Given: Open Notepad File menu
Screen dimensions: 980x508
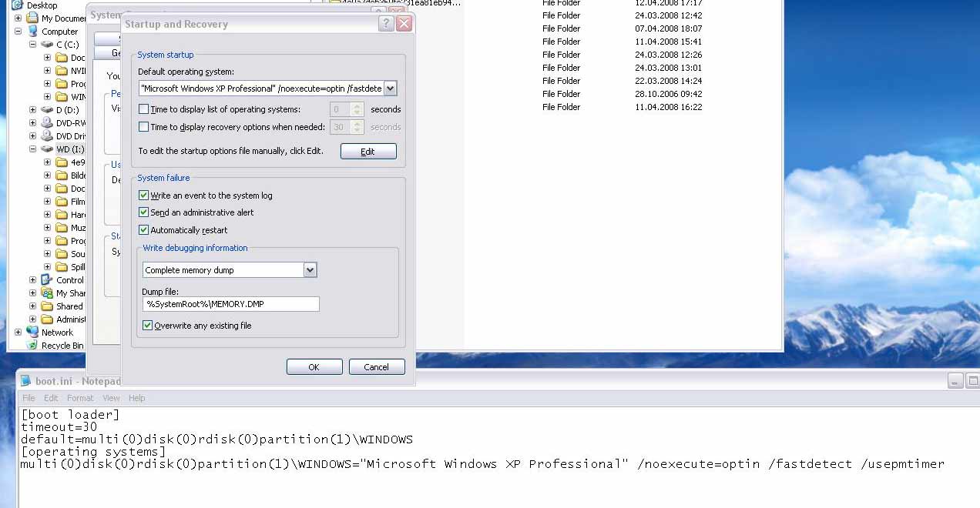Looking at the screenshot, I should coord(29,398).
